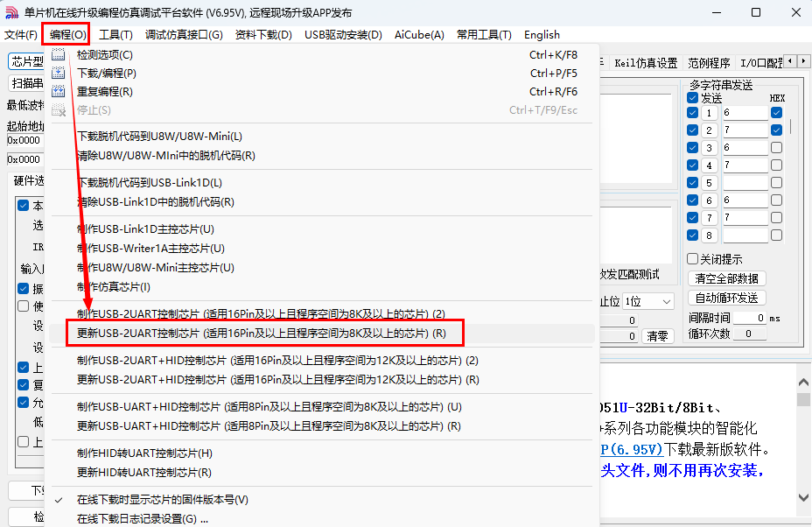Toggle send checkbox for row 3
Image resolution: width=812 pixels, height=527 pixels.
pos(693,148)
